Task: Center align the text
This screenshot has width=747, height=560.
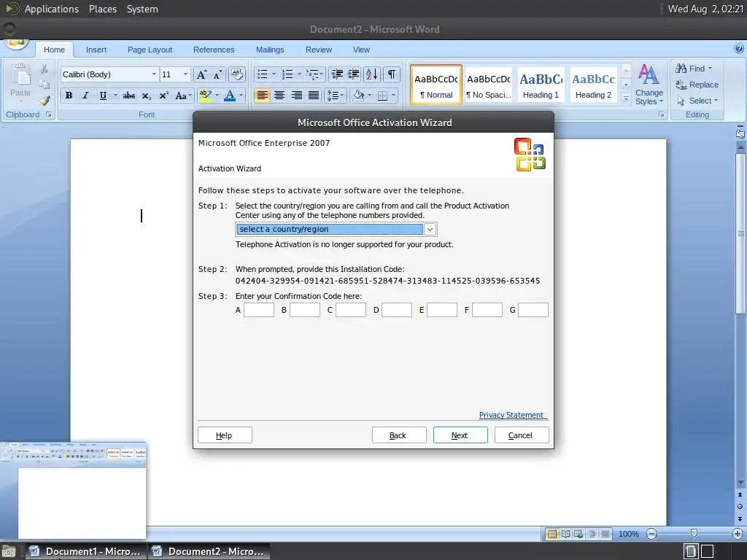Action: (x=279, y=96)
